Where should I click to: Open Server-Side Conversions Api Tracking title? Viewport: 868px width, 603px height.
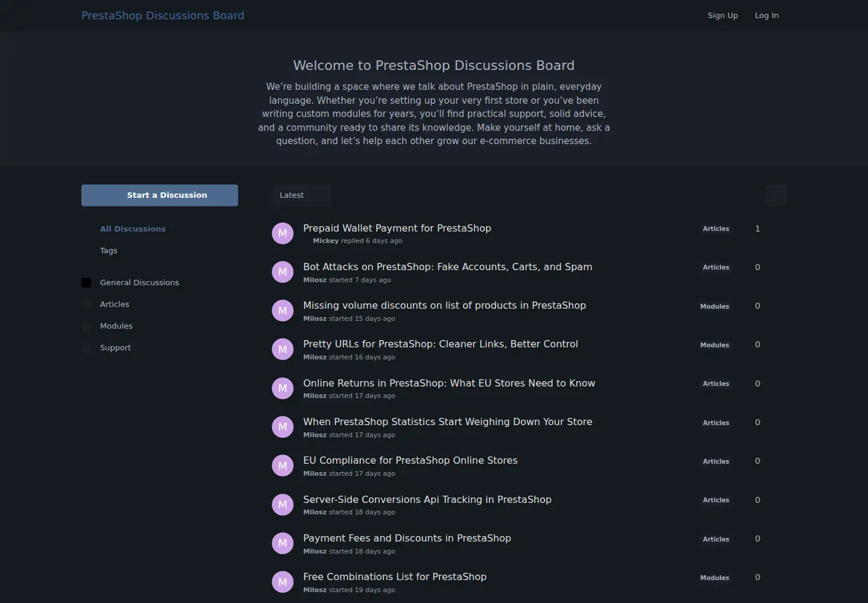click(427, 499)
